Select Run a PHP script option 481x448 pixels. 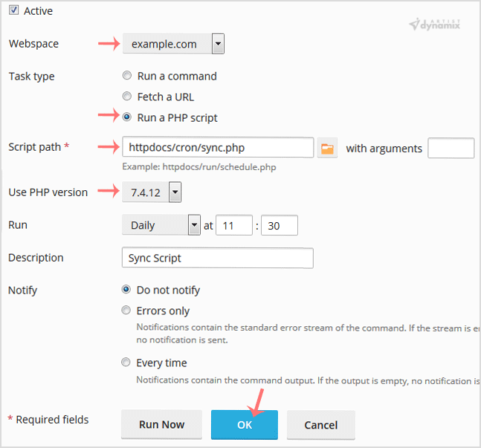click(126, 117)
